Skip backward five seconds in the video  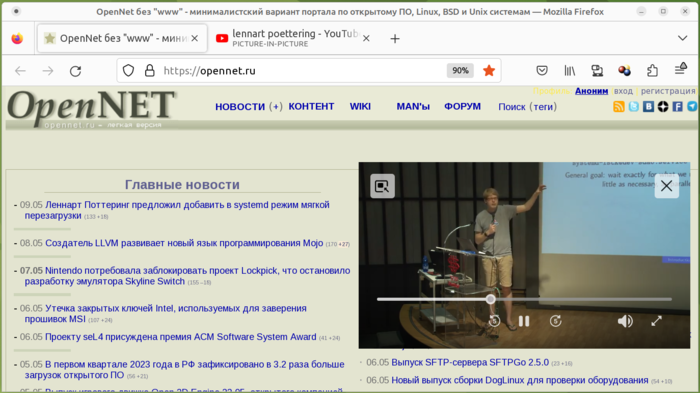click(x=494, y=321)
